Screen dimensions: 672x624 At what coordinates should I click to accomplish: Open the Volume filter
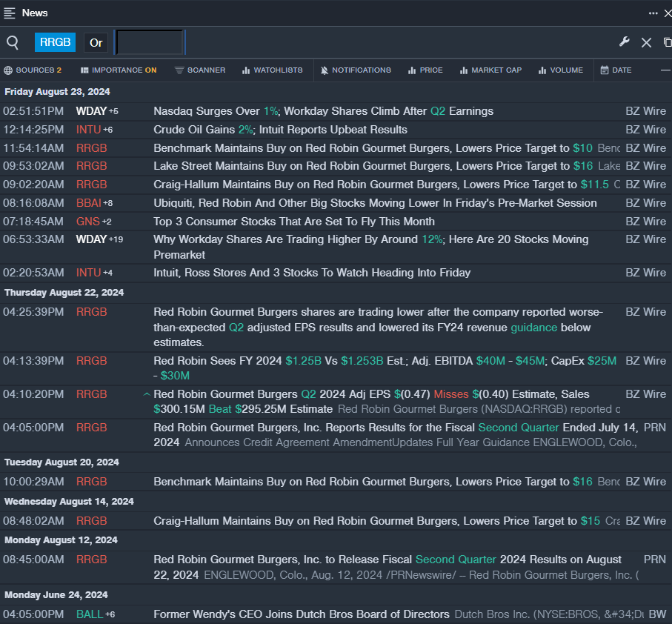pyautogui.click(x=560, y=70)
